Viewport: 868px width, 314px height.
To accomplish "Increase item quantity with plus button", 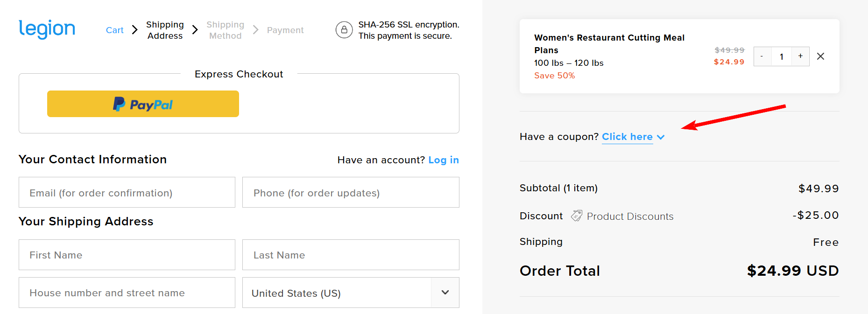I will 800,56.
